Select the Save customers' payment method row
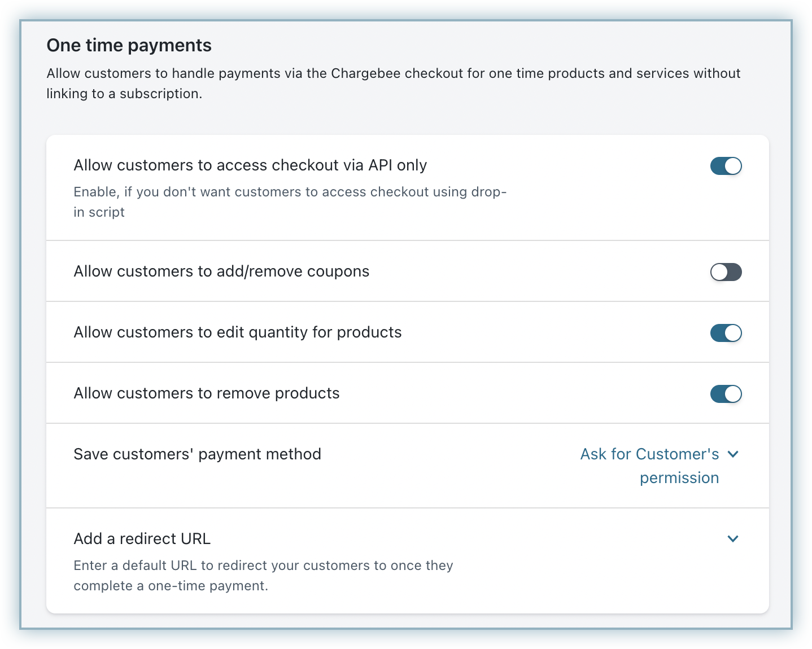 (197, 454)
